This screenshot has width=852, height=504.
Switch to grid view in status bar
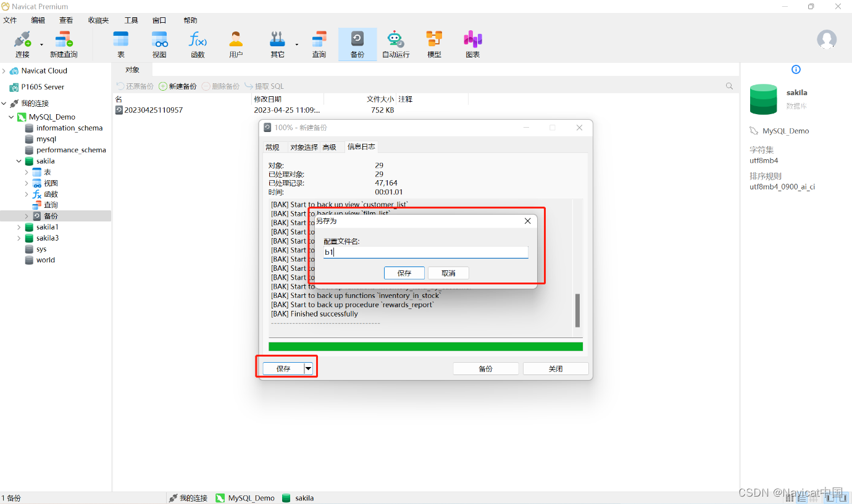(790, 498)
